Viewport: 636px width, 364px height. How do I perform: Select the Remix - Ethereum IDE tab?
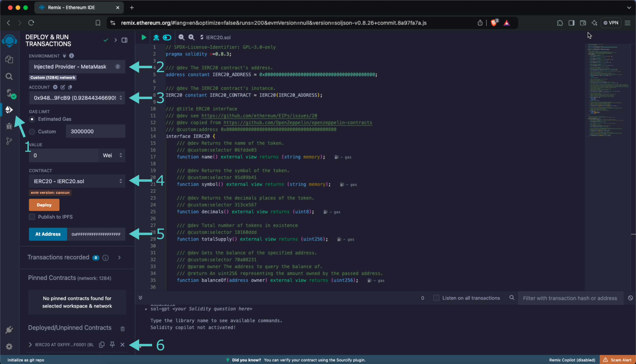pyautogui.click(x=79, y=8)
